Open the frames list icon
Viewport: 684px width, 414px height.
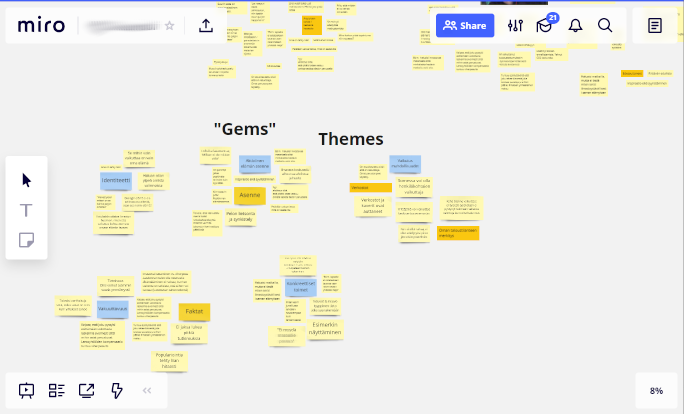pos(57,391)
